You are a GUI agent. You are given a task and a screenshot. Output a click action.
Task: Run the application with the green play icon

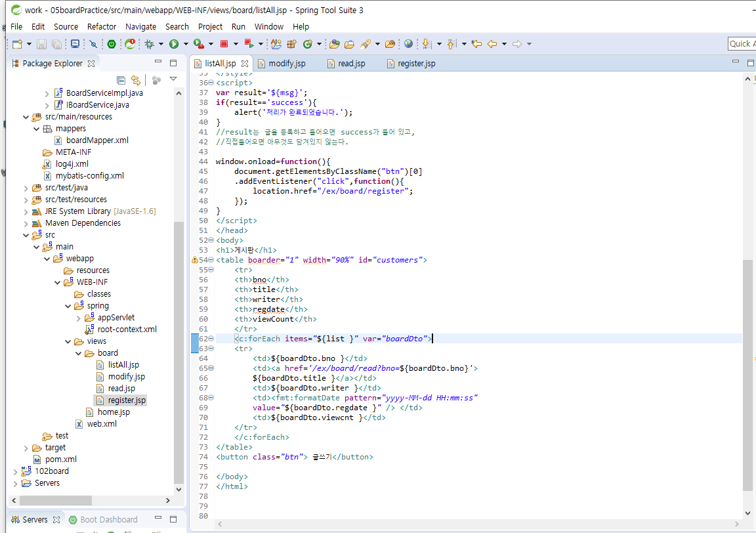(174, 44)
